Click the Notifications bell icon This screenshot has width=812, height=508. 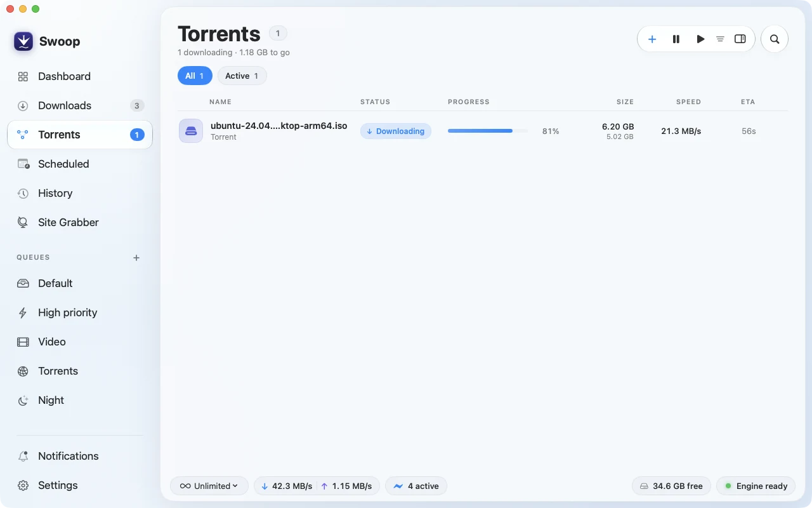point(23,456)
